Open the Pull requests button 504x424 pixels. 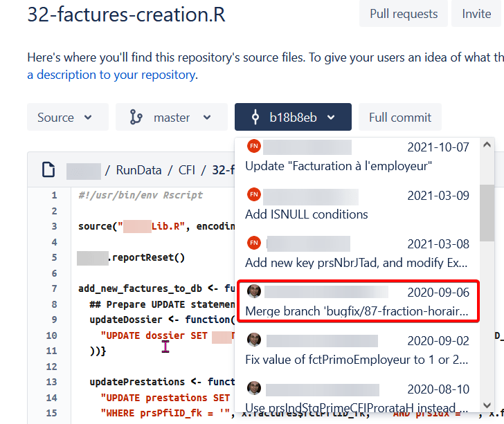(x=404, y=14)
